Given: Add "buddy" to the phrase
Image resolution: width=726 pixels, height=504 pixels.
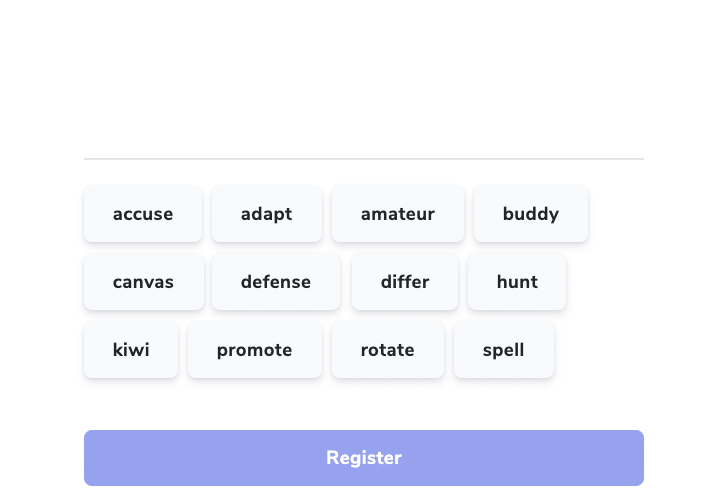Looking at the screenshot, I should (531, 214).
